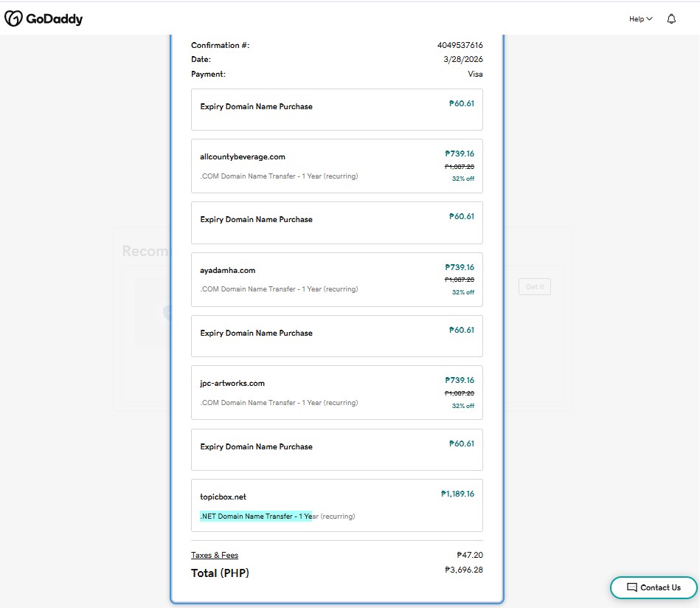Click the total amount ₱3,696.28
The image size is (700, 608).
tap(464, 570)
